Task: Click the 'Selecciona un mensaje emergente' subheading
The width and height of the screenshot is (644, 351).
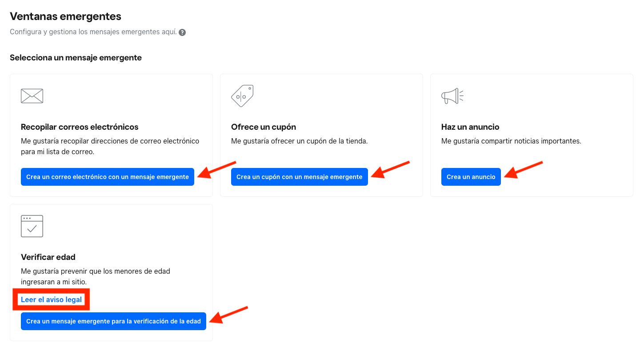Action: click(76, 58)
